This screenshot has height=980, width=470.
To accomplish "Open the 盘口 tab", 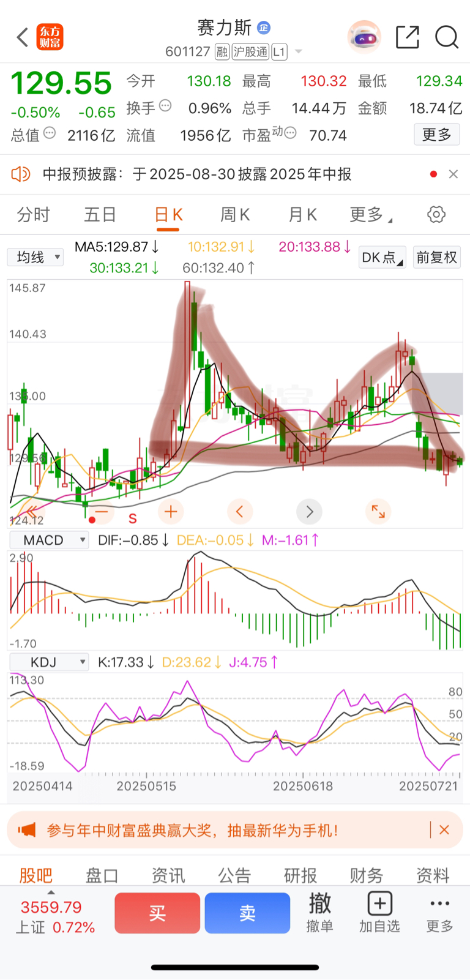I will (x=102, y=875).
